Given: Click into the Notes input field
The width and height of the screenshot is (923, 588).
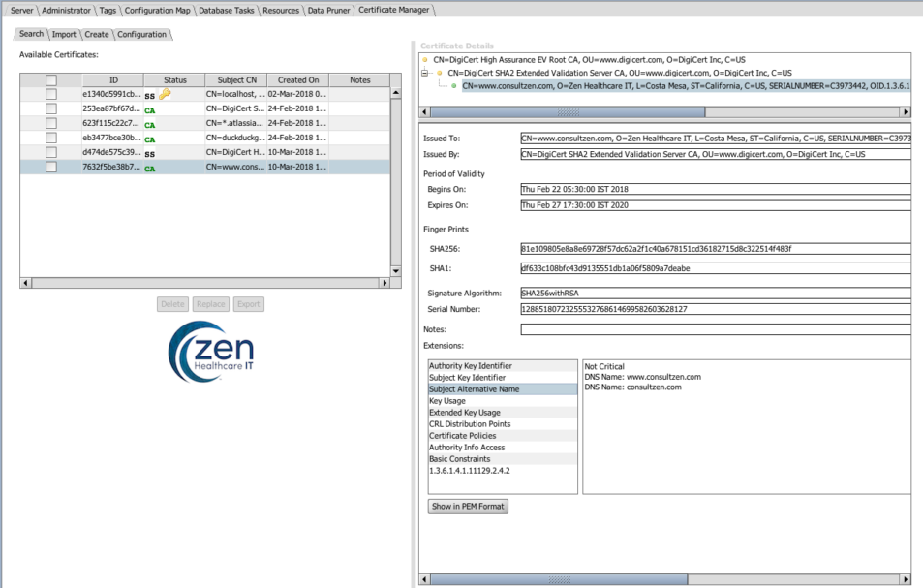Looking at the screenshot, I should [x=715, y=330].
